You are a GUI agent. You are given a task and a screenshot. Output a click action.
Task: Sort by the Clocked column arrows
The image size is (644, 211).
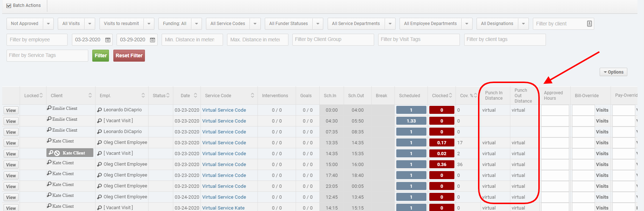450,95
